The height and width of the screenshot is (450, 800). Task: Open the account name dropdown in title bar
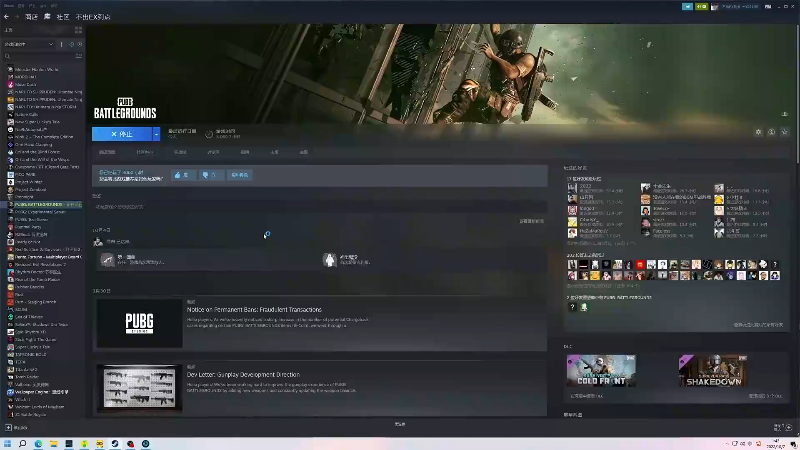(740, 7)
